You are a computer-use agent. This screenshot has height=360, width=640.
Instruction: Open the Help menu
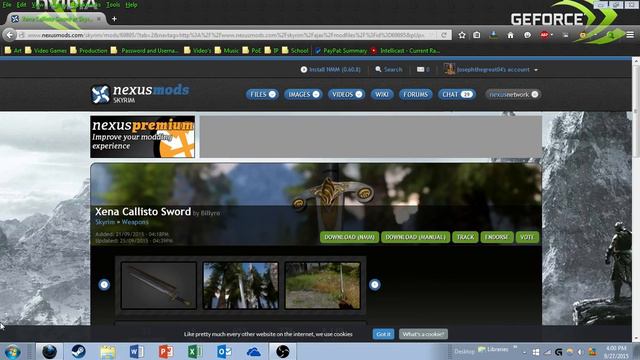[131, 5]
